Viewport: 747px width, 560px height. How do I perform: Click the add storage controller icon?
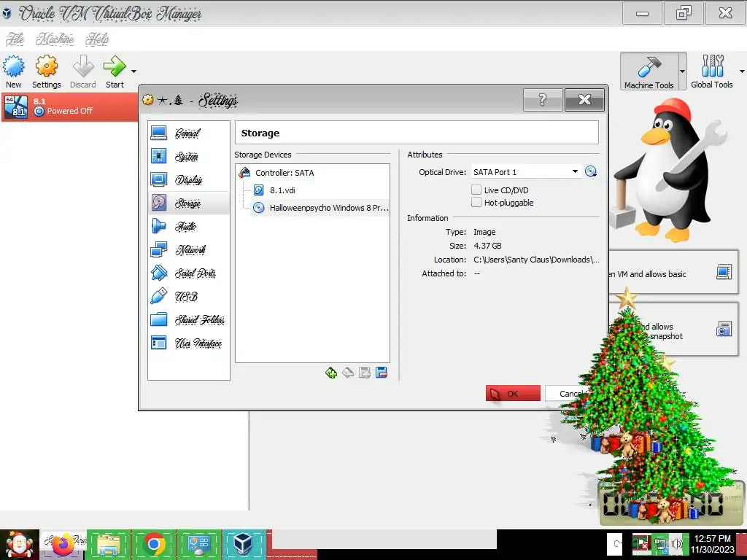(x=365, y=373)
